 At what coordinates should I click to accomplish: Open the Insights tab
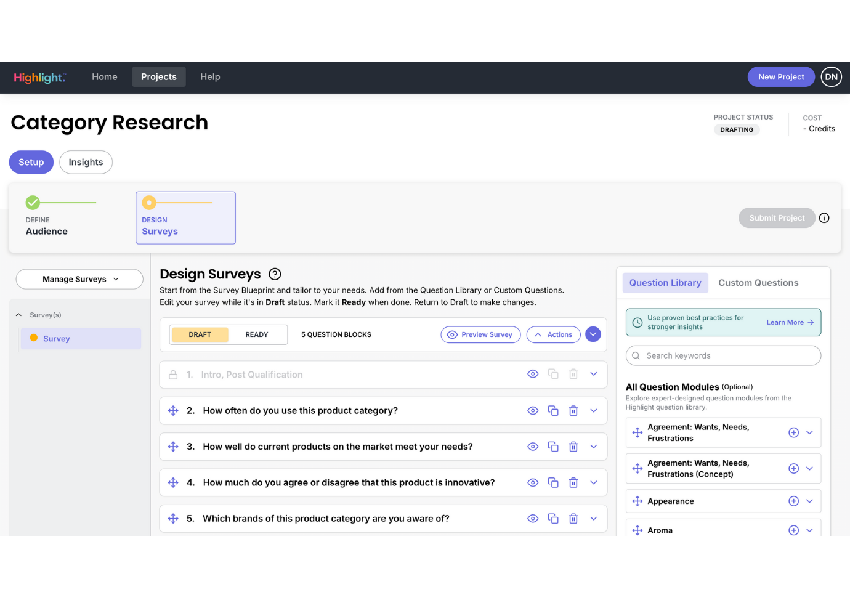(x=86, y=162)
